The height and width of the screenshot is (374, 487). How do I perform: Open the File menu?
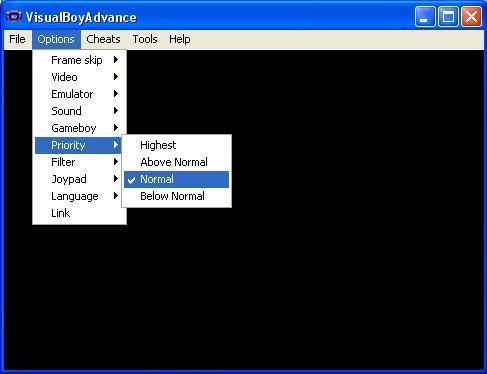pyautogui.click(x=17, y=39)
